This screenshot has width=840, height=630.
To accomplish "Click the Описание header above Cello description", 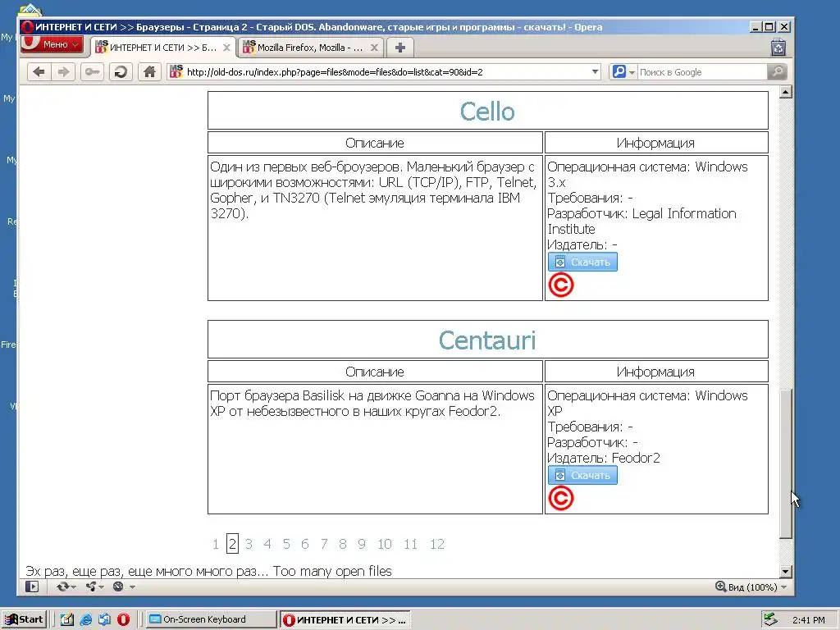I will (374, 143).
